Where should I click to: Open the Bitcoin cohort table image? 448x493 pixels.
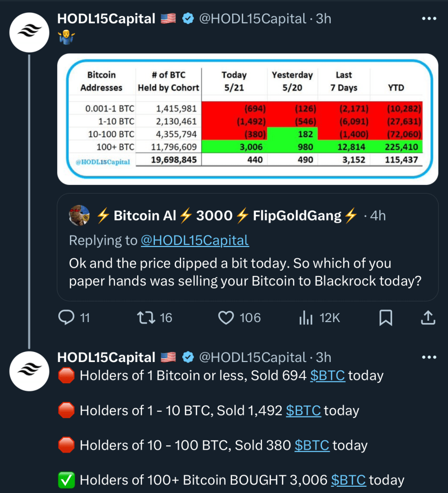[247, 119]
